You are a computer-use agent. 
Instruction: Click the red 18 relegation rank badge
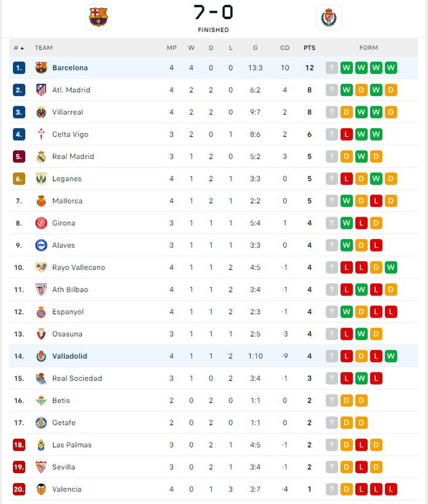(x=19, y=445)
